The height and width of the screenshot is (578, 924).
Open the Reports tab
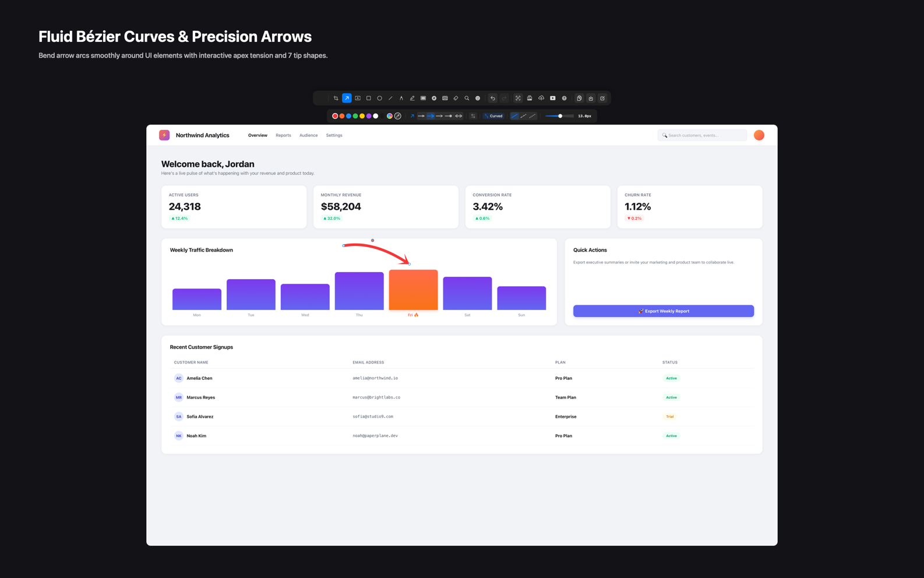coord(283,135)
